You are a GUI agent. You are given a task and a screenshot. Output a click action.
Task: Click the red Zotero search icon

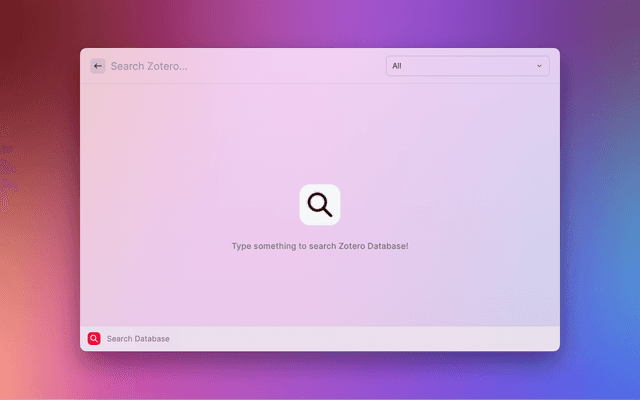94,339
